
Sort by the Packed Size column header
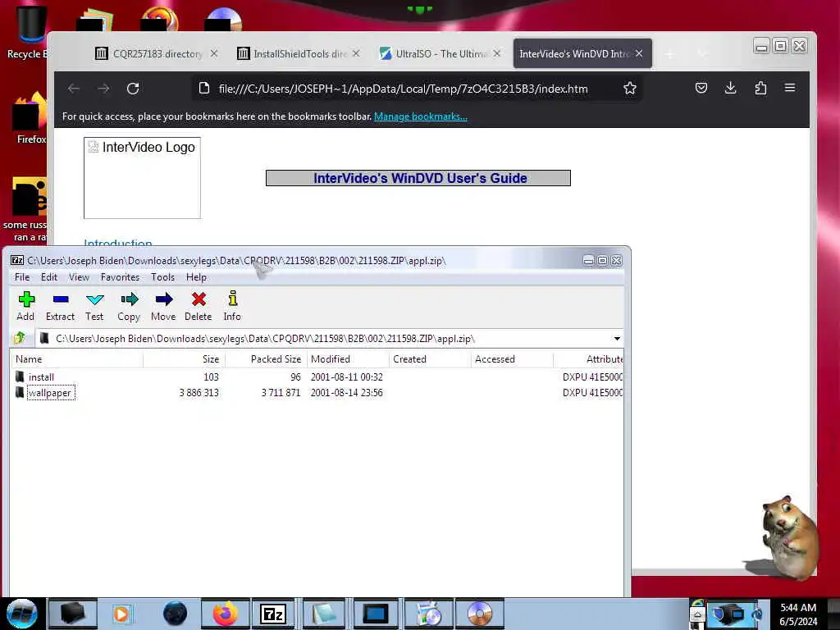tap(266, 359)
